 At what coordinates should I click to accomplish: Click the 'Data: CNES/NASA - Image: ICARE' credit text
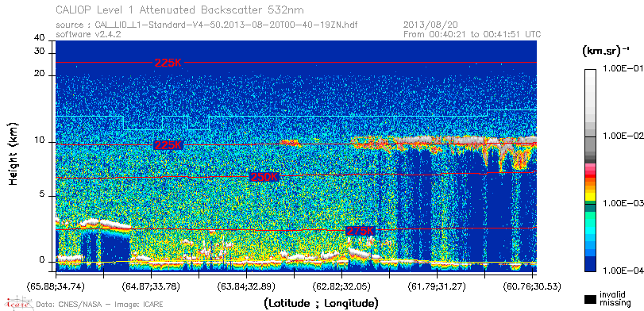(x=100, y=305)
